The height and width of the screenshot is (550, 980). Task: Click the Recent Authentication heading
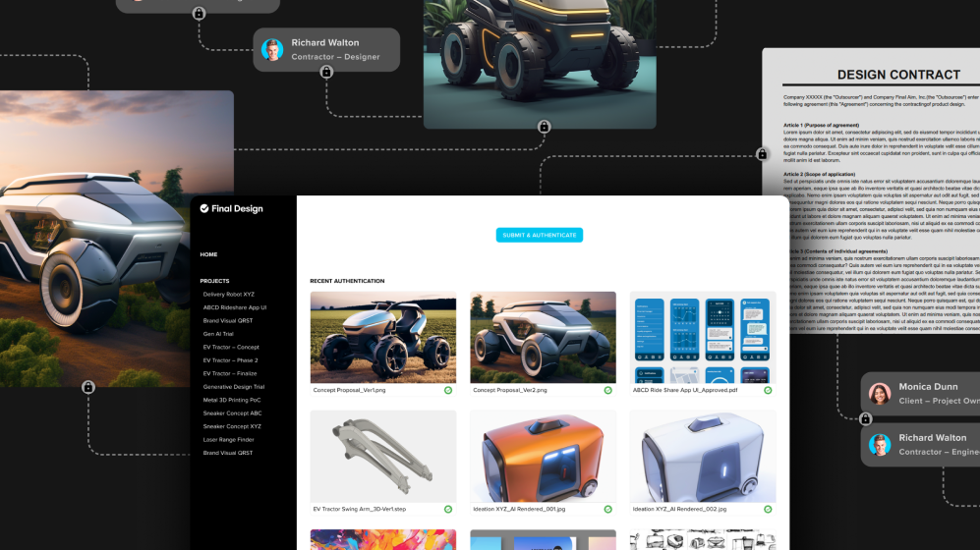[x=348, y=281]
